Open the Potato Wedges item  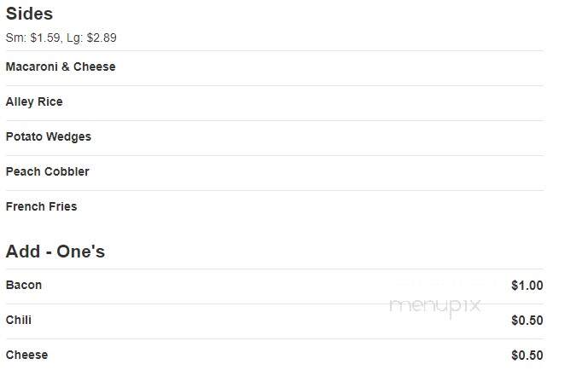point(49,136)
